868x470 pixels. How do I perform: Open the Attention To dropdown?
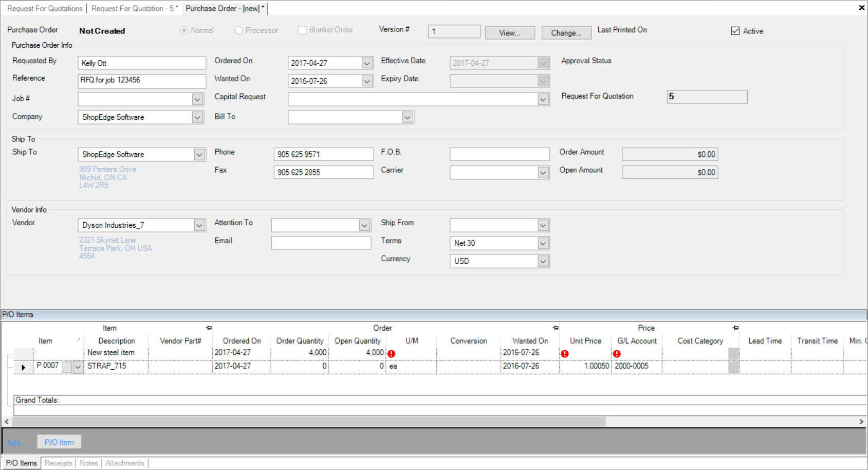364,225
